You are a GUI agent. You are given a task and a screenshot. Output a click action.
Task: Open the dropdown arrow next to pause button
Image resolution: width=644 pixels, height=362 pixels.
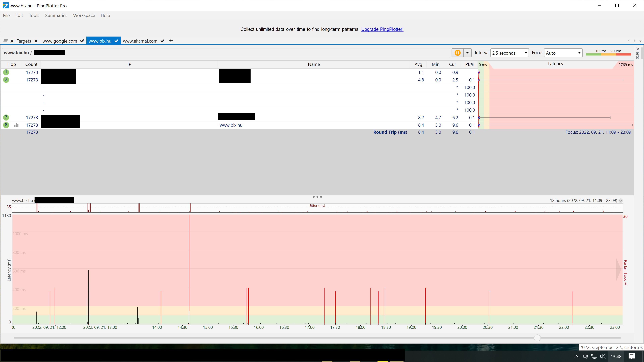(x=467, y=53)
